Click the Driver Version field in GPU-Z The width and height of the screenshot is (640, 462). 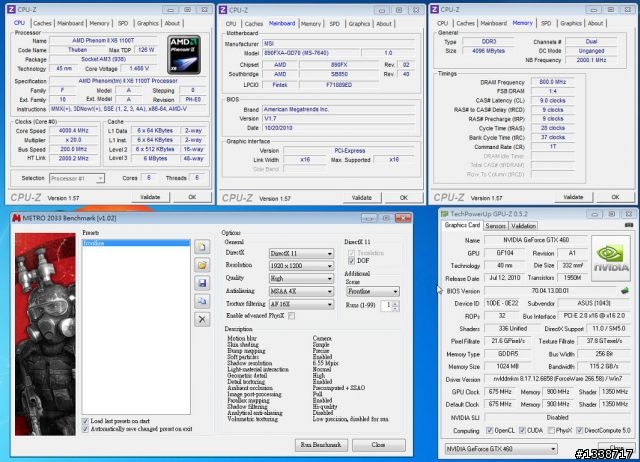point(557,379)
